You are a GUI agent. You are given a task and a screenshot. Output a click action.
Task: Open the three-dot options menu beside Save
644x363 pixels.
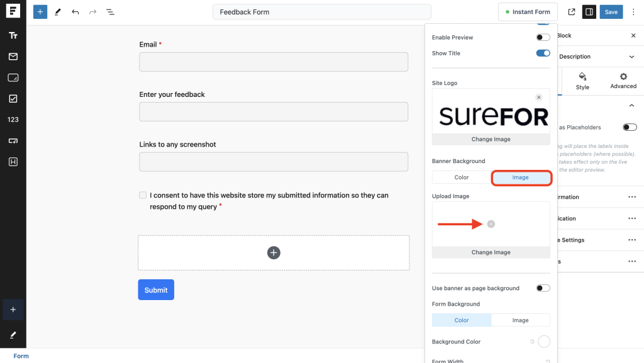pyautogui.click(x=633, y=12)
